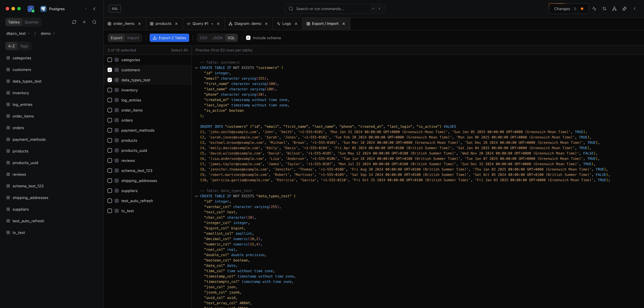The height and width of the screenshot is (308, 644).
Task: Open the diagram hierarchy icon top right
Action: pos(614,9)
